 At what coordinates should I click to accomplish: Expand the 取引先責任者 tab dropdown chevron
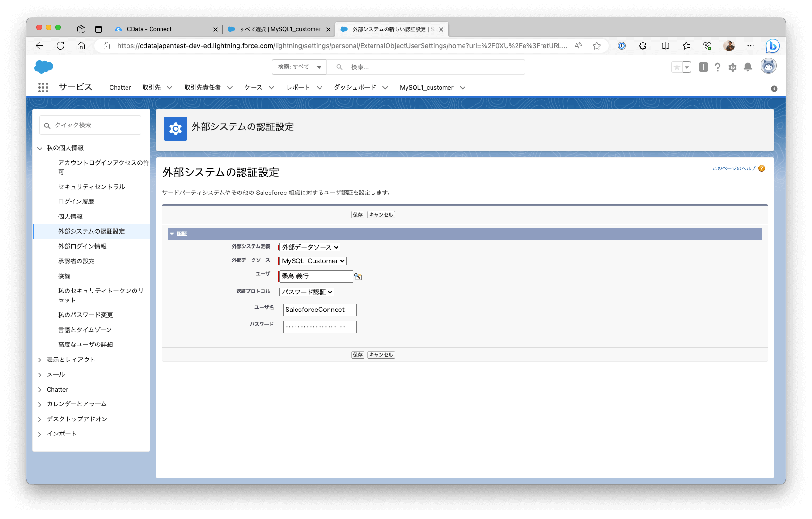pos(230,88)
